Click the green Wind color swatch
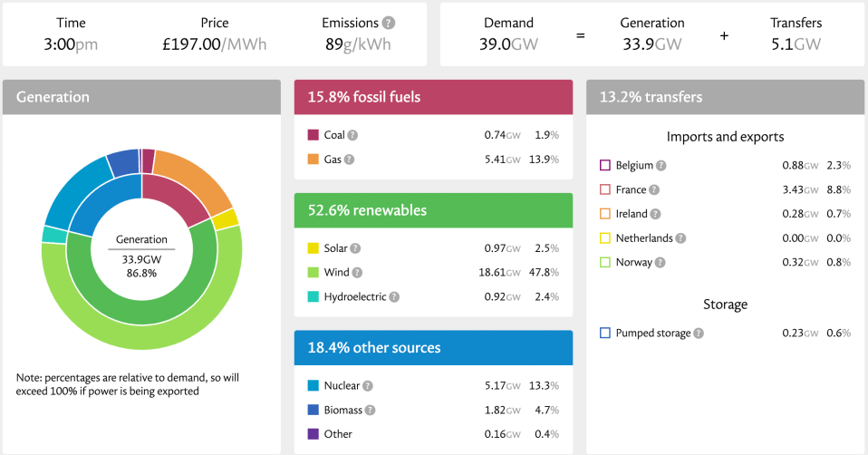The image size is (868, 455). pyautogui.click(x=313, y=272)
